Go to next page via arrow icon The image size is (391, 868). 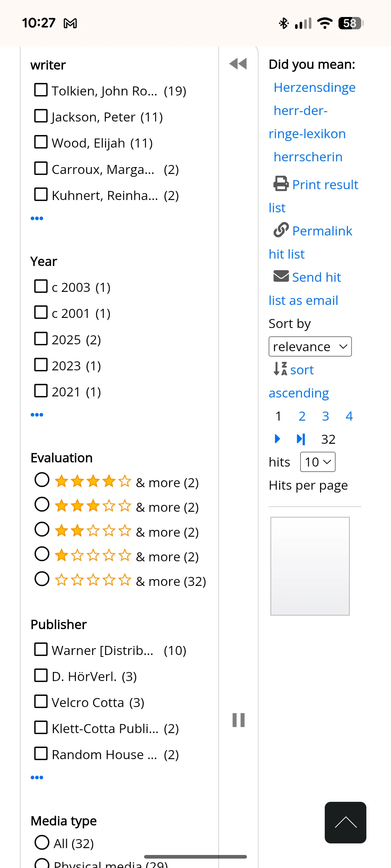click(278, 439)
